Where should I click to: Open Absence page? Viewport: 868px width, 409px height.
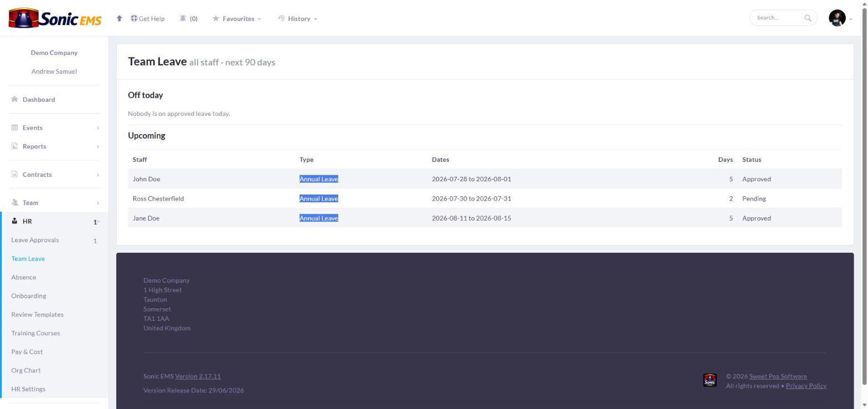[24, 278]
